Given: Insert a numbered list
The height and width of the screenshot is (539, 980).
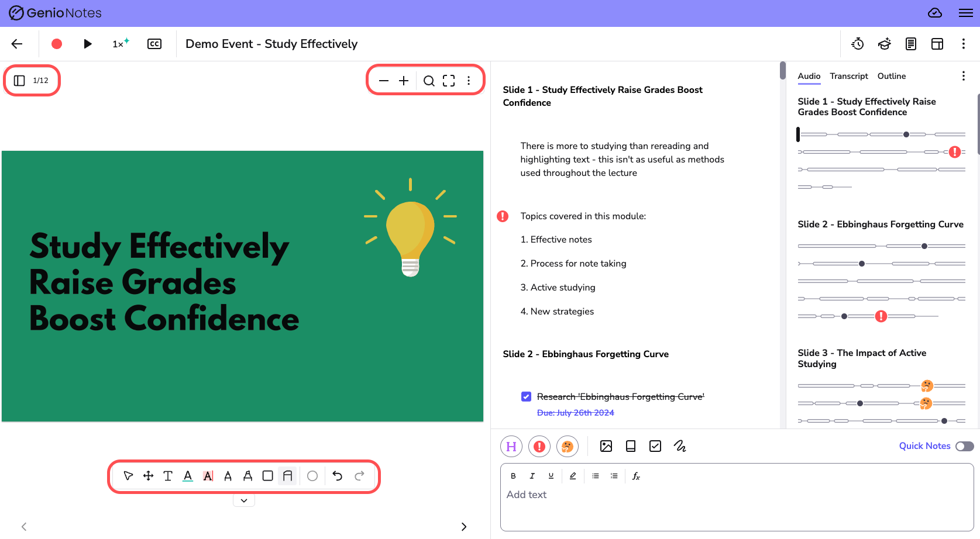Looking at the screenshot, I should [614, 476].
